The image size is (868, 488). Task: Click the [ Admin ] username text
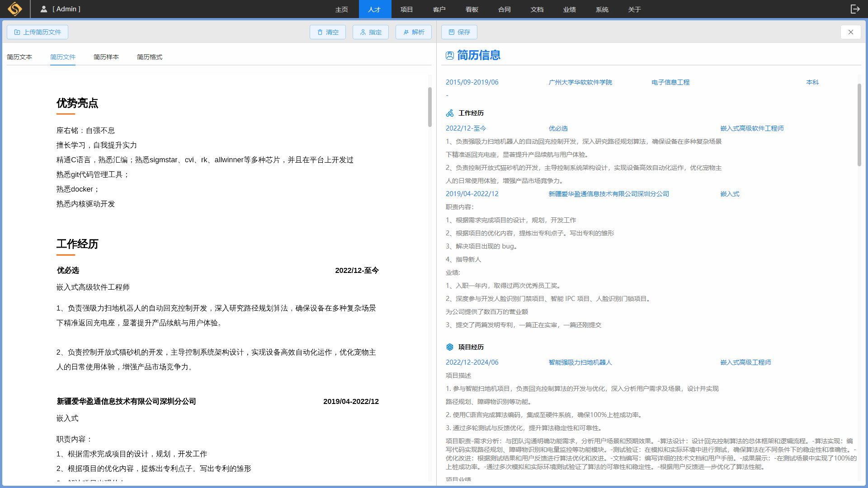(x=66, y=9)
